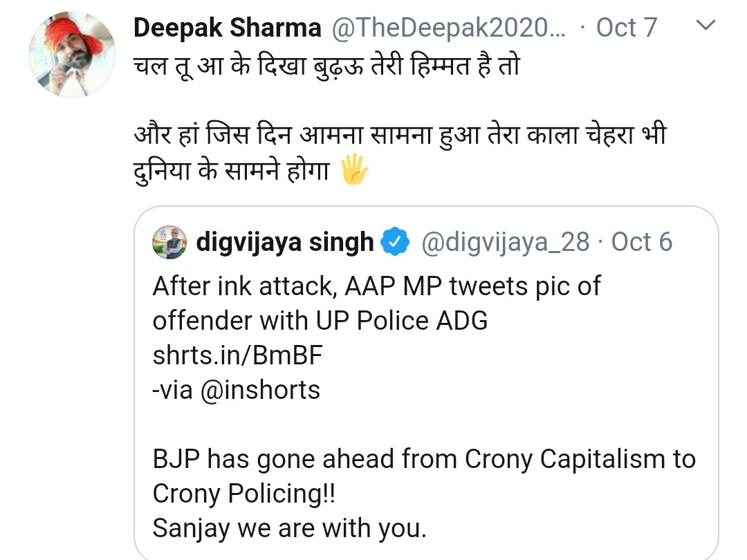Screen dimensions: 747x560
Task: Open the @TheDeepak2020 handle
Action: [x=448, y=28]
